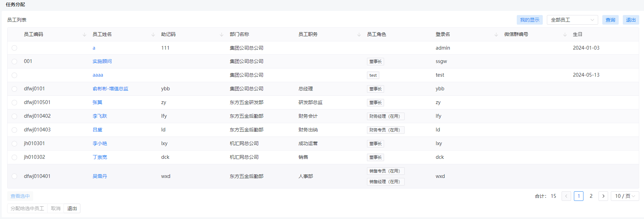Click the 员工角色 column header
Screen dimensions: 644x219
pyautogui.click(x=377, y=34)
